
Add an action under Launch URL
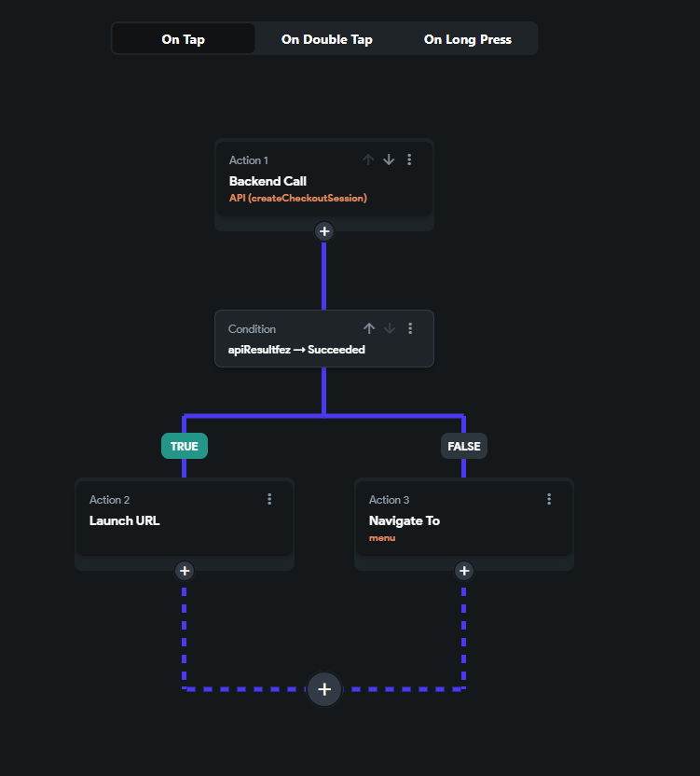(184, 570)
